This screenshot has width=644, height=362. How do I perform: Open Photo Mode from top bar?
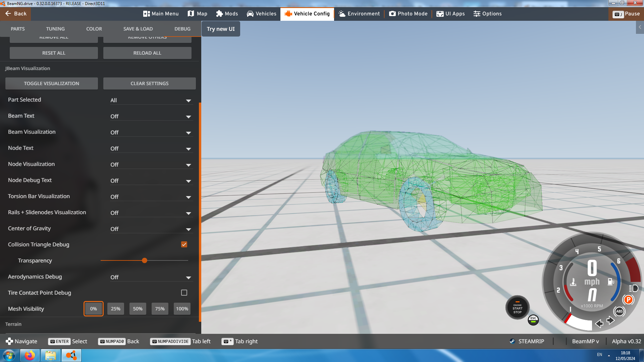coord(408,14)
